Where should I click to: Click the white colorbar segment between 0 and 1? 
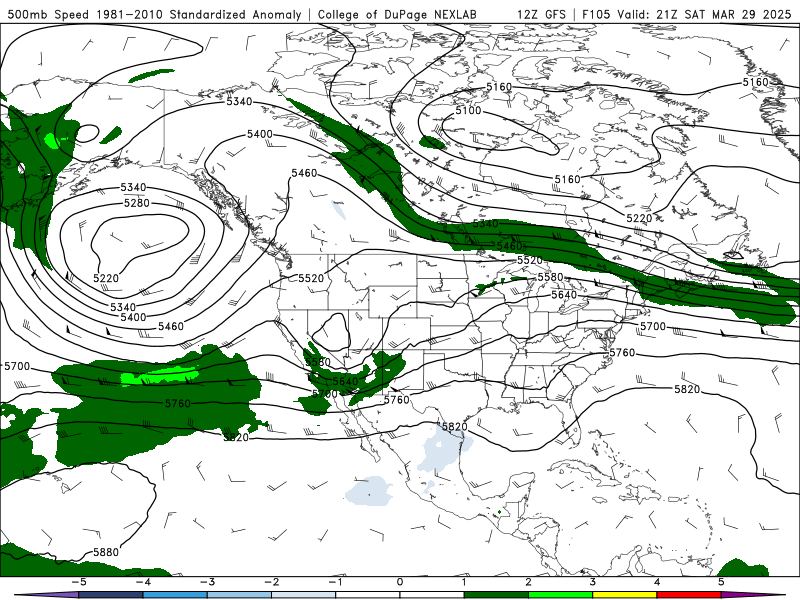pos(432,595)
